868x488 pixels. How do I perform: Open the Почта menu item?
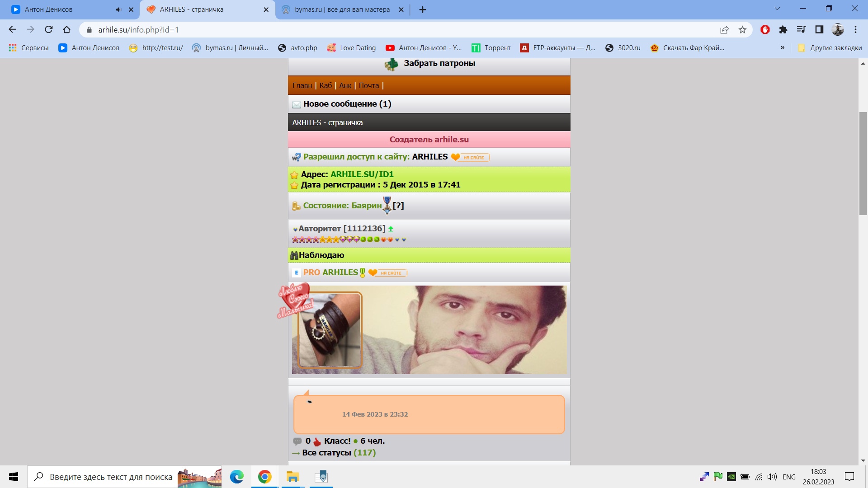(368, 86)
